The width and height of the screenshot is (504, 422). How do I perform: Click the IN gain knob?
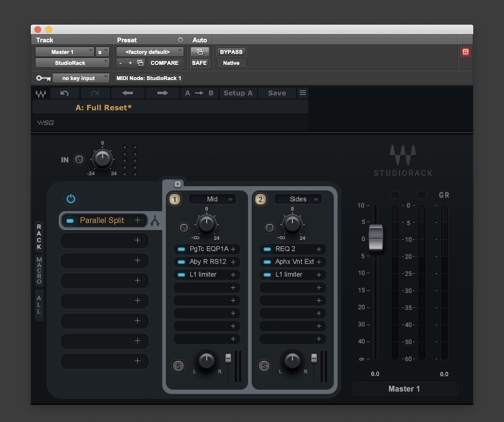[102, 159]
